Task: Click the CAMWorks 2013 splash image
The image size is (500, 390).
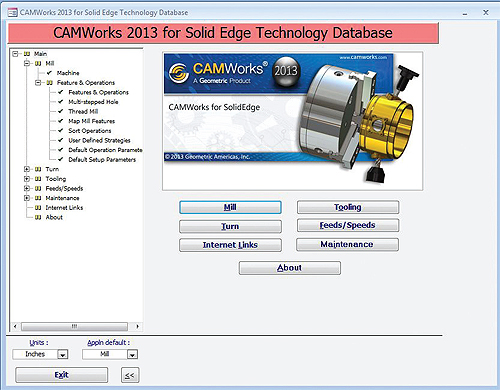Action: 292,121
